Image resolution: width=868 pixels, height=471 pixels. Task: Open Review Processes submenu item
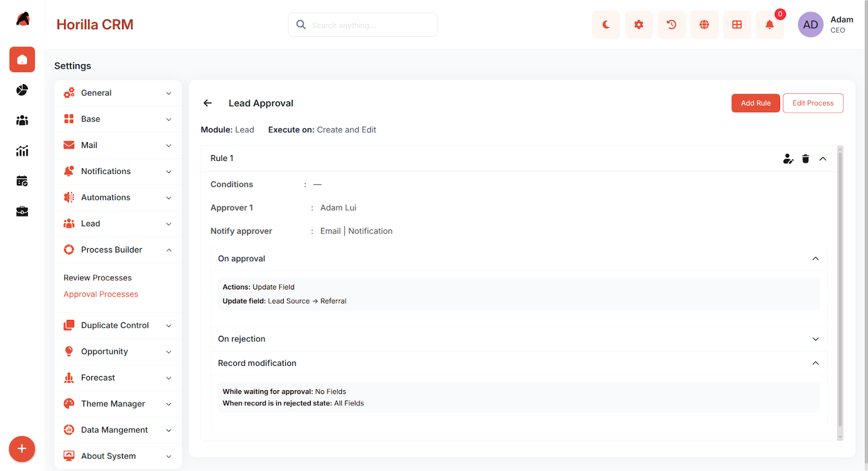tap(98, 278)
